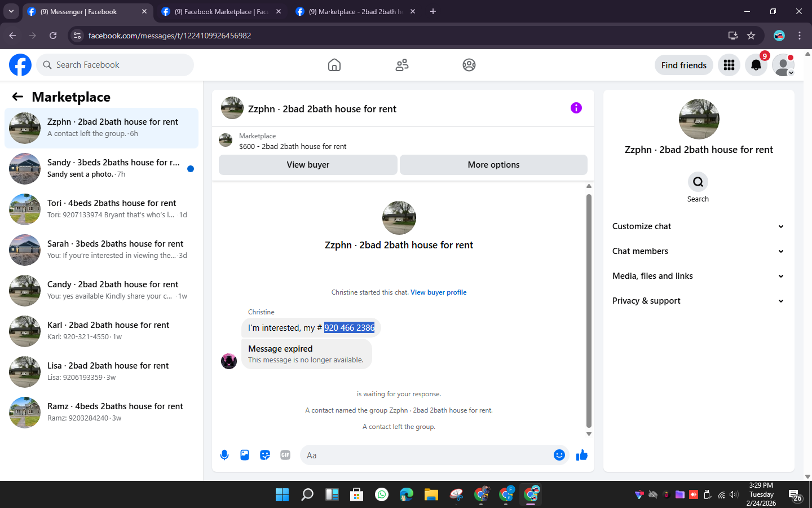
Task: Open conversation info purple icon
Action: click(576, 108)
